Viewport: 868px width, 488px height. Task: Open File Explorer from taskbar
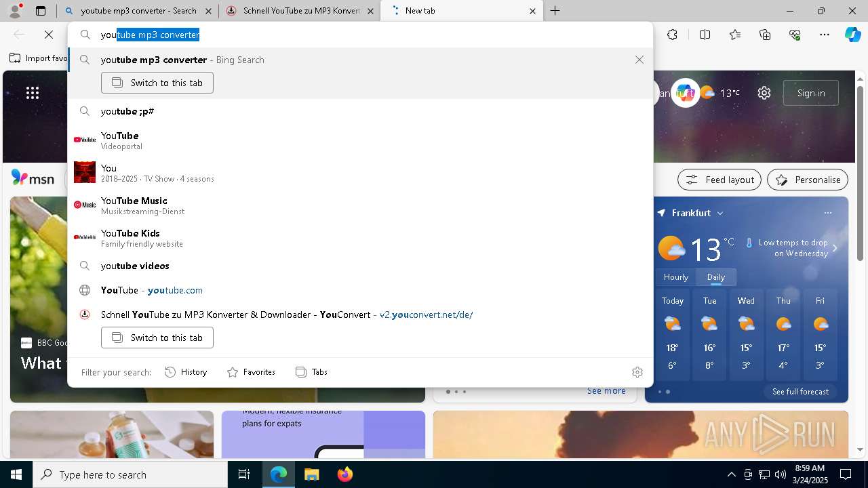coord(311,474)
